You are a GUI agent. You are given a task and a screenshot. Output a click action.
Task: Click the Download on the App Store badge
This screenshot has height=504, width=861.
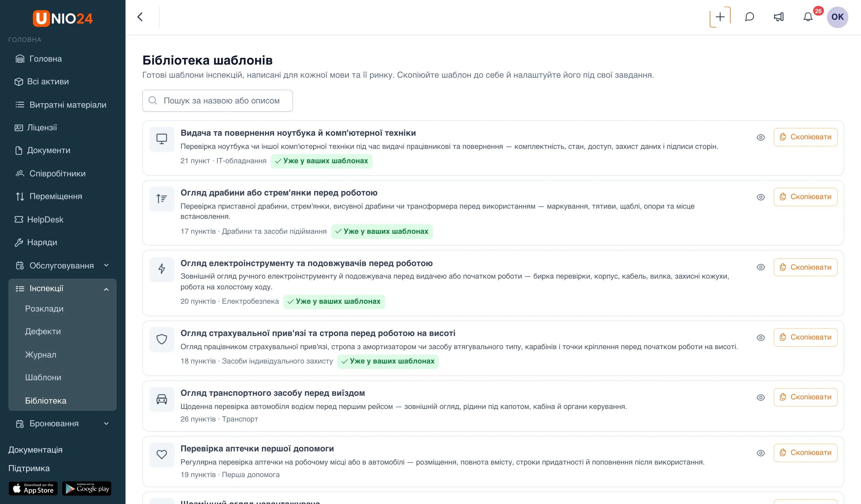(x=33, y=488)
